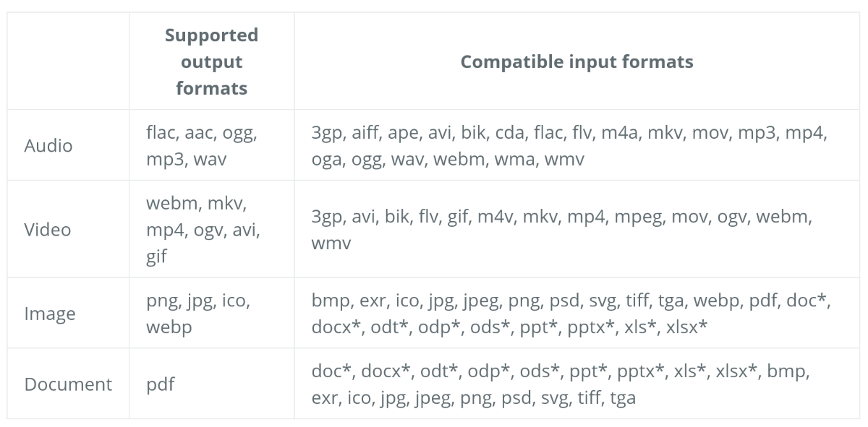Select the Video row label
This screenshot has width=868, height=427.
pyautogui.click(x=48, y=230)
